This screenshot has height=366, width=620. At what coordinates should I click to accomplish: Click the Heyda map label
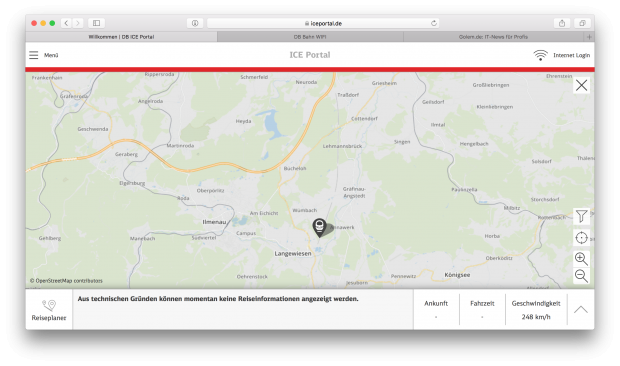click(x=244, y=121)
